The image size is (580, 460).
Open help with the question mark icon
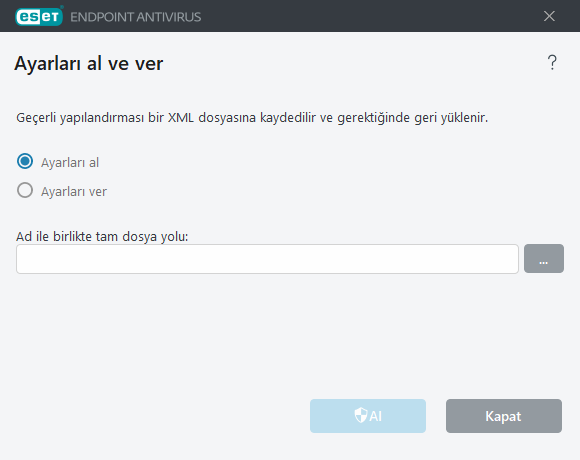point(552,62)
